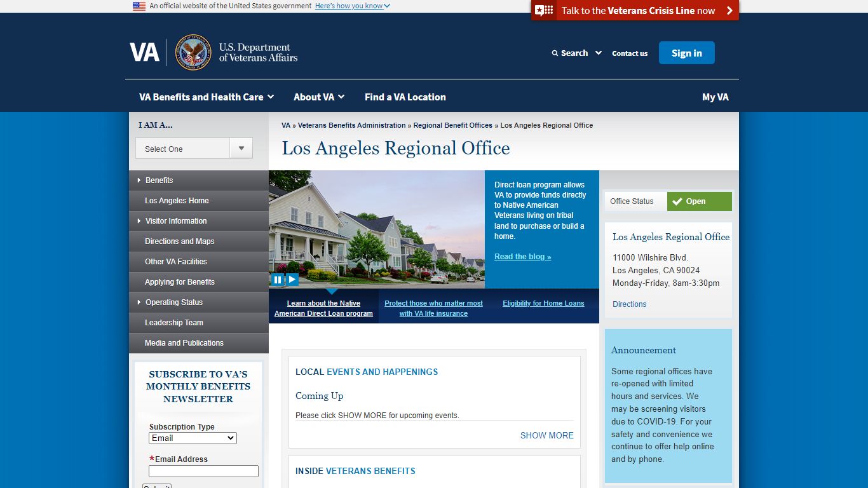Expand the About VA menu

point(319,97)
